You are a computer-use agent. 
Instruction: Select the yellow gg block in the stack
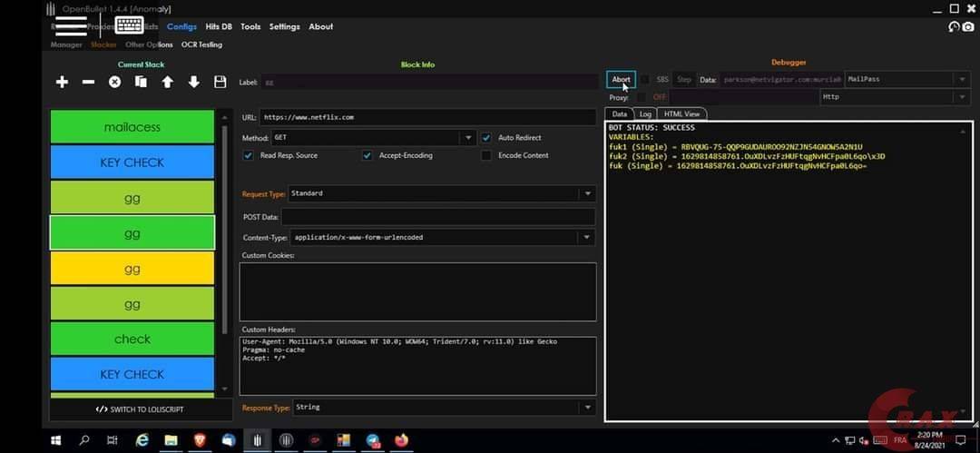coord(132,269)
